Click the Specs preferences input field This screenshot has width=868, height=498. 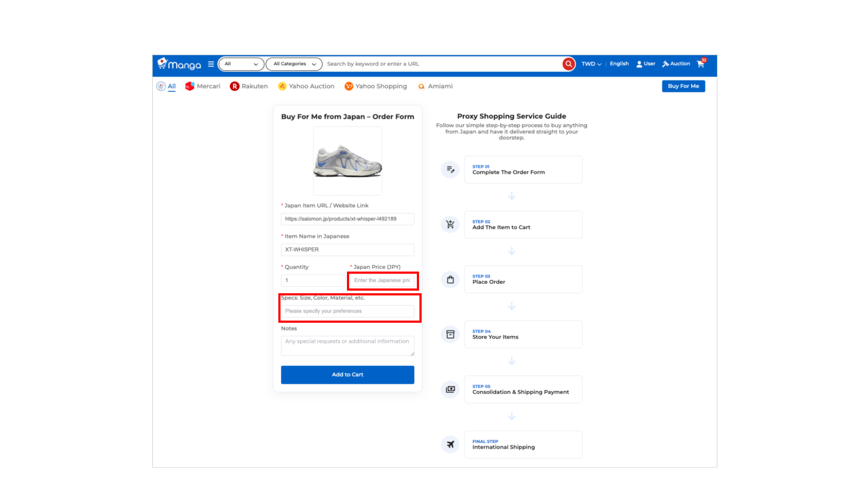pyautogui.click(x=347, y=311)
